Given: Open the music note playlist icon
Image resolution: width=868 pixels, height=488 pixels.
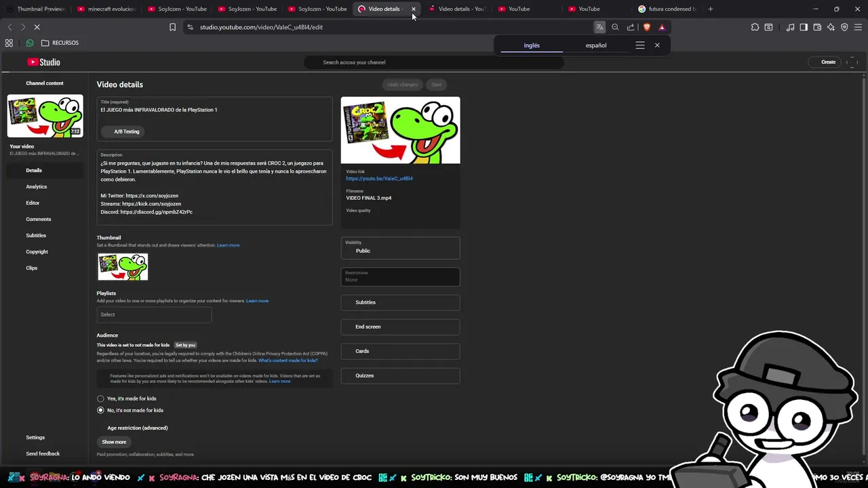Looking at the screenshot, I should 790,27.
